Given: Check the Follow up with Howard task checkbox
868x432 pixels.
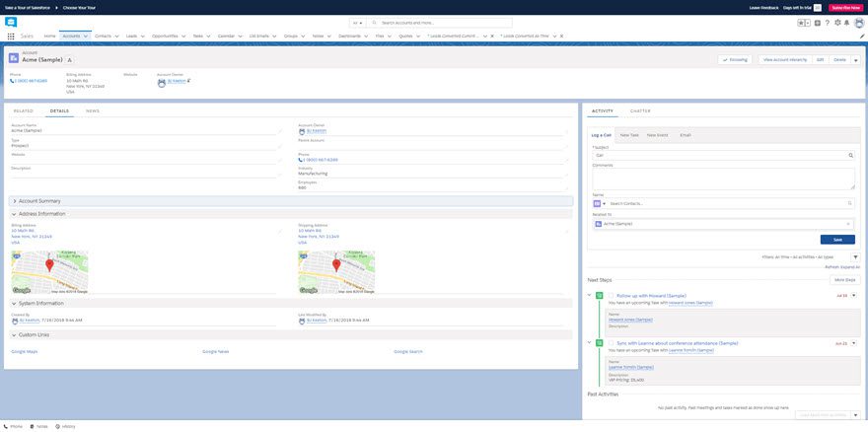Looking at the screenshot, I should pos(612,295).
